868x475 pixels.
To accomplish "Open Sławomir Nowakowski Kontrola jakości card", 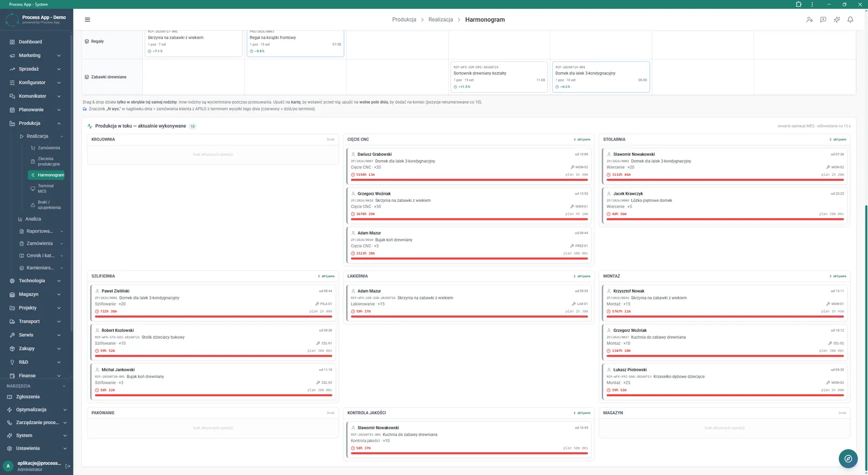I will [x=469, y=441].
